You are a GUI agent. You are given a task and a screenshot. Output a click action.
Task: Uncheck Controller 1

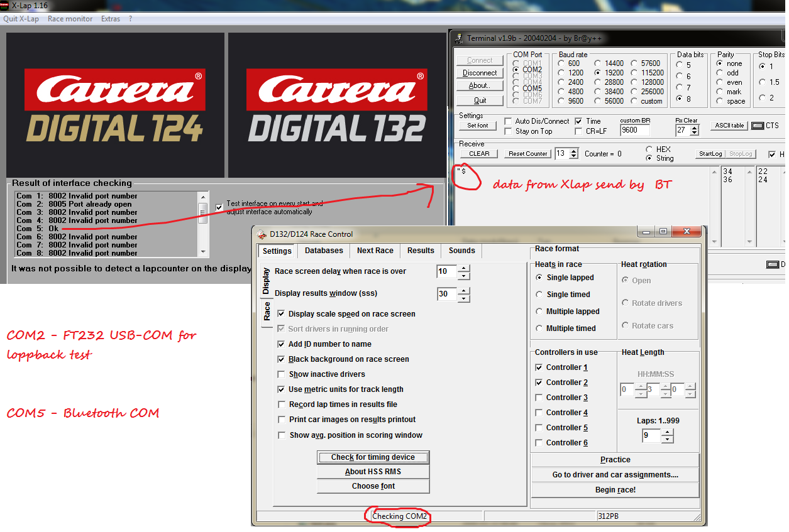(x=539, y=367)
